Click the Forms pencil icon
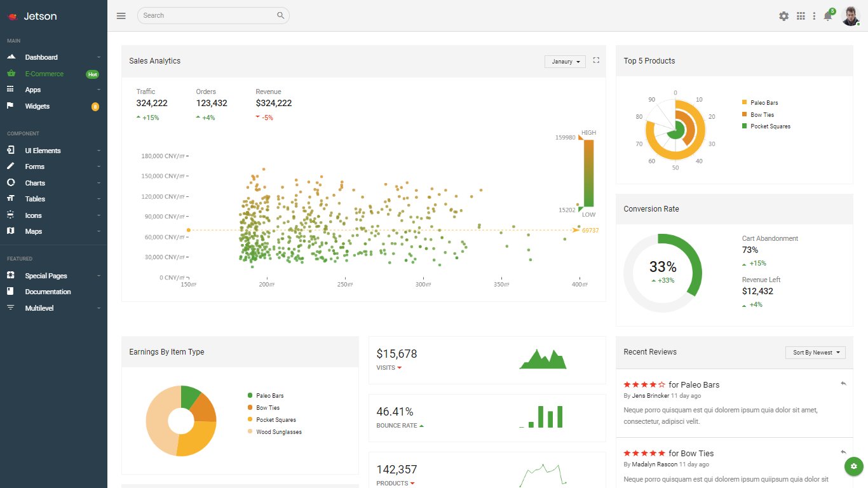 tap(11, 166)
